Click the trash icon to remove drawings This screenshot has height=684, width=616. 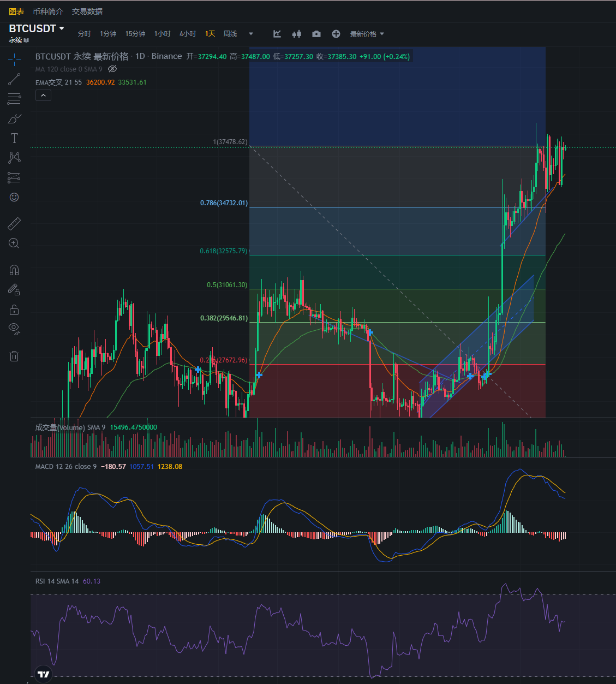click(x=14, y=356)
